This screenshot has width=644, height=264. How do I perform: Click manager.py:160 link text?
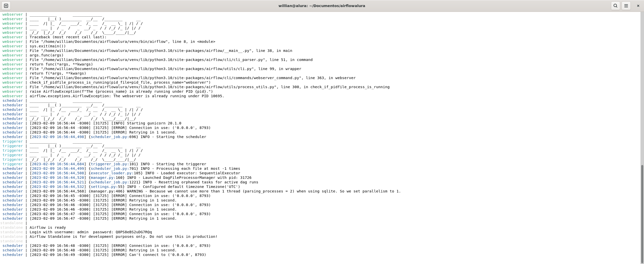tap(107, 178)
